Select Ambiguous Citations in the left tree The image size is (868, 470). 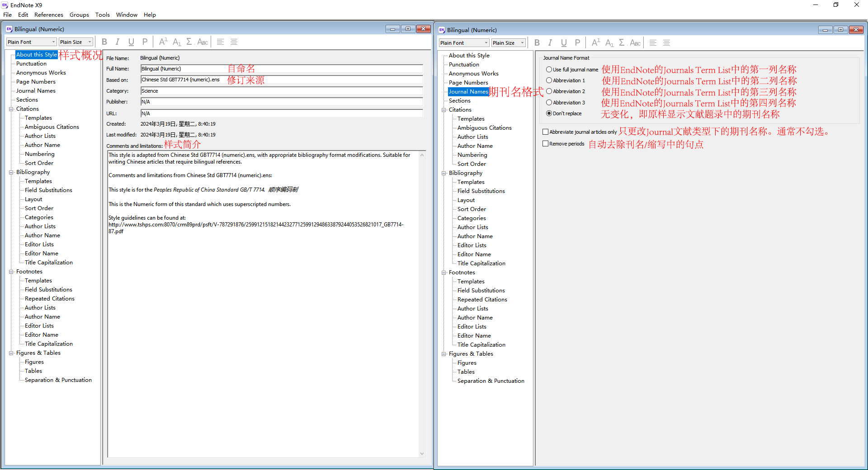[52, 127]
